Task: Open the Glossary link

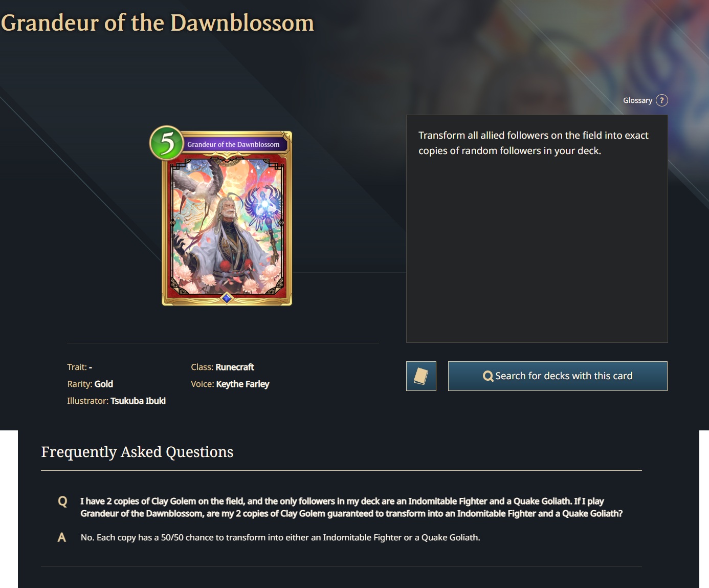Action: tap(637, 100)
